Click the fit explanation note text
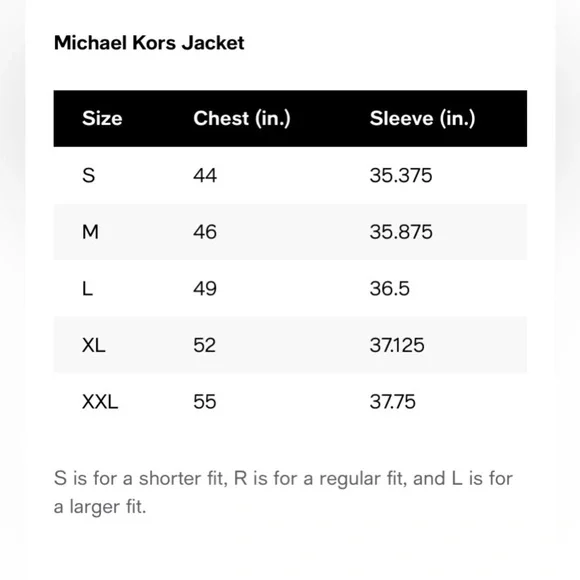 click(283, 492)
